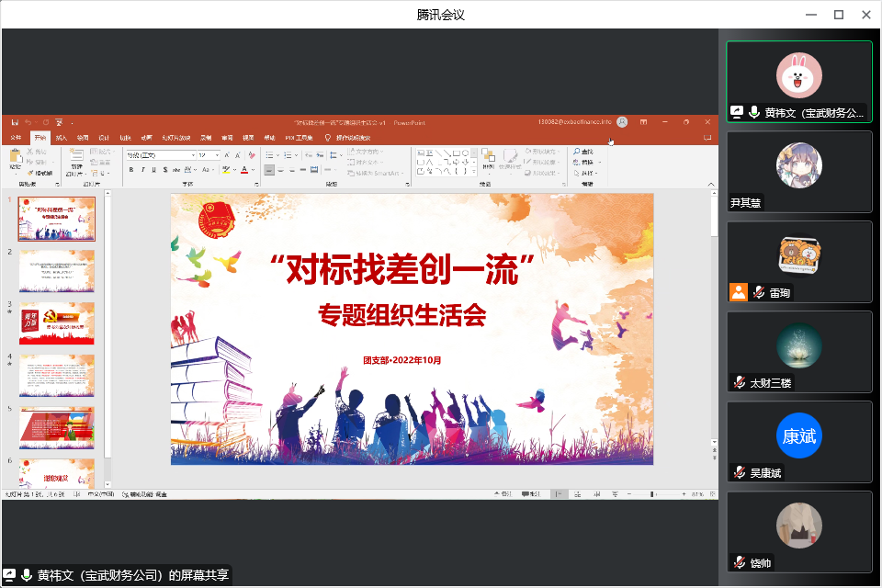Click the PowerPoint account avatar icon
The width and height of the screenshot is (882, 588).
[622, 121]
